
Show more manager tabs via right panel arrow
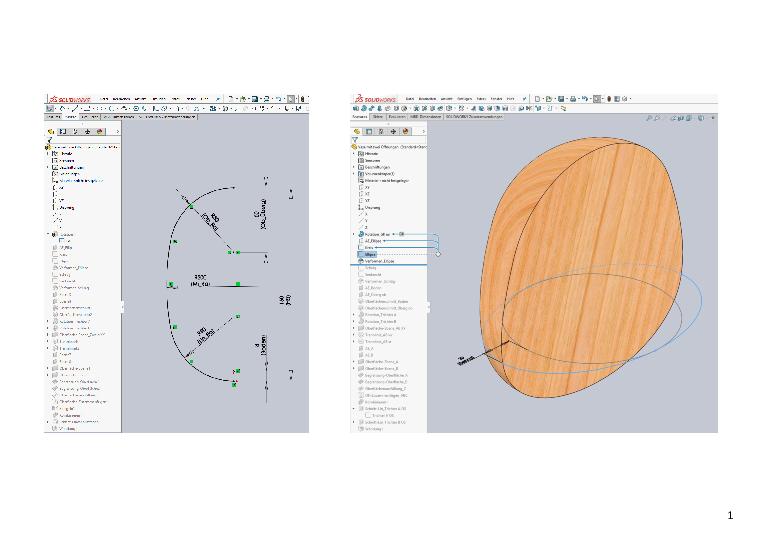pos(423,131)
